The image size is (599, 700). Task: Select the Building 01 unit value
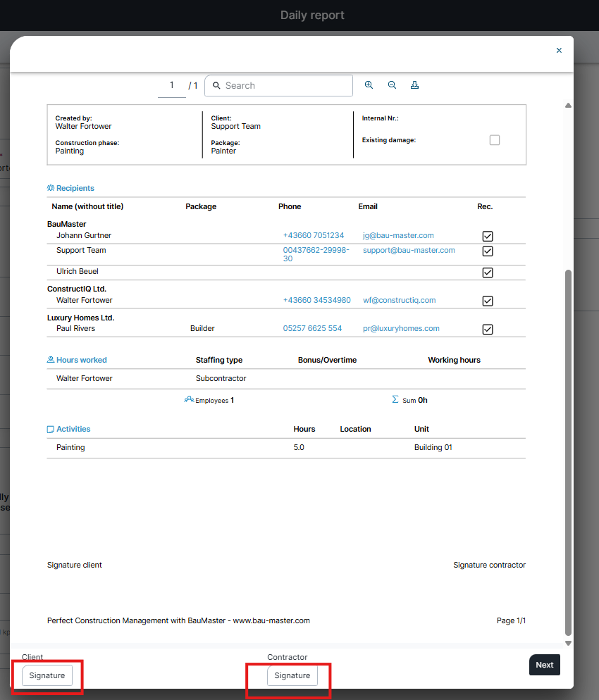click(x=433, y=447)
